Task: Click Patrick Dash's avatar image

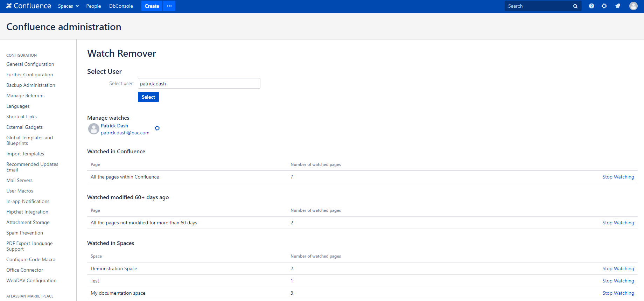Action: pyautogui.click(x=93, y=129)
